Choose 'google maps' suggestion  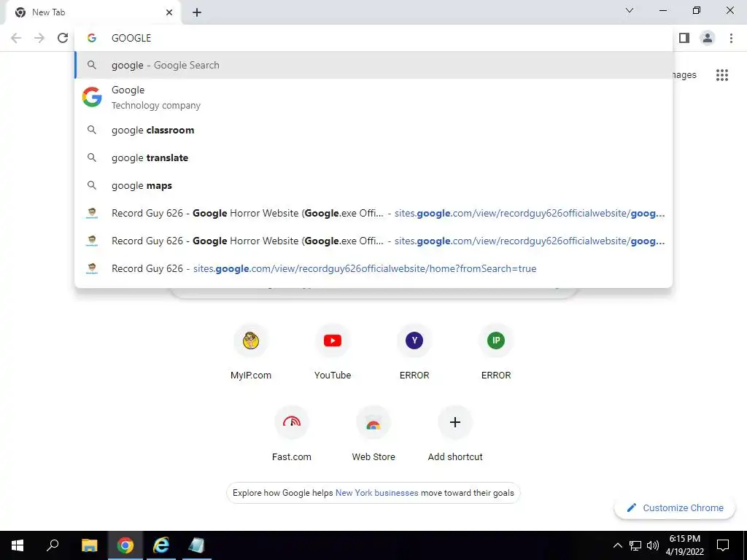pos(373,185)
